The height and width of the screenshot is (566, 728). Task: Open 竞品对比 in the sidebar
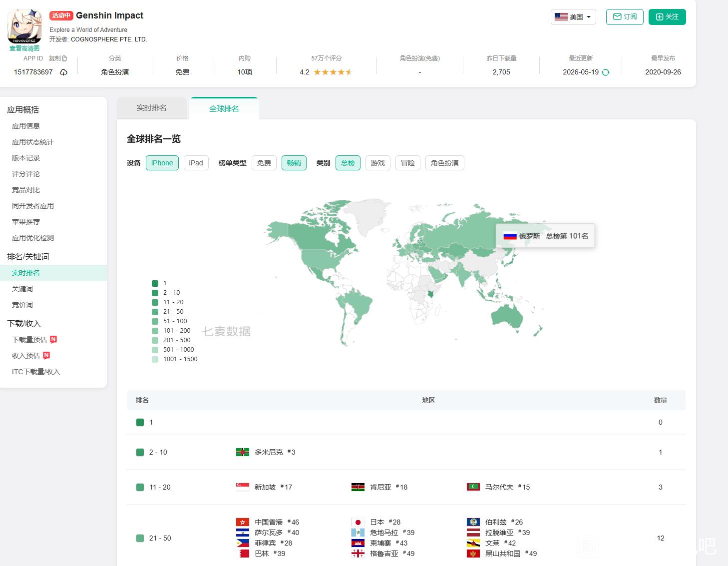pyautogui.click(x=26, y=190)
